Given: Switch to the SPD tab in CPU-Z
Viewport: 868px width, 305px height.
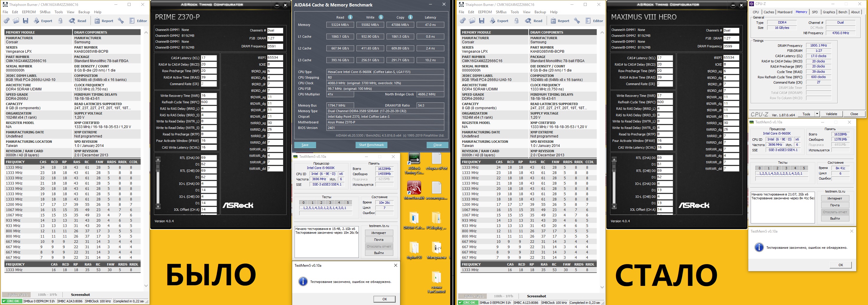Looking at the screenshot, I should click(815, 12).
